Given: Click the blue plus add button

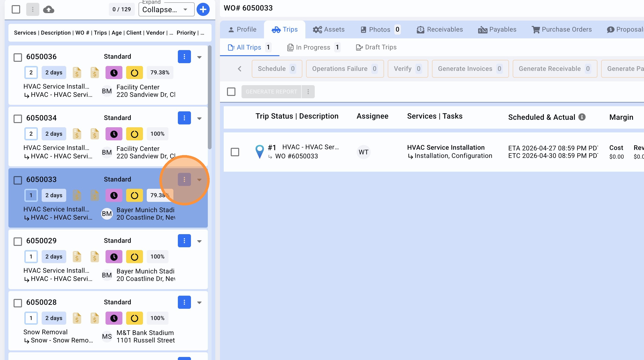Looking at the screenshot, I should pos(203,10).
